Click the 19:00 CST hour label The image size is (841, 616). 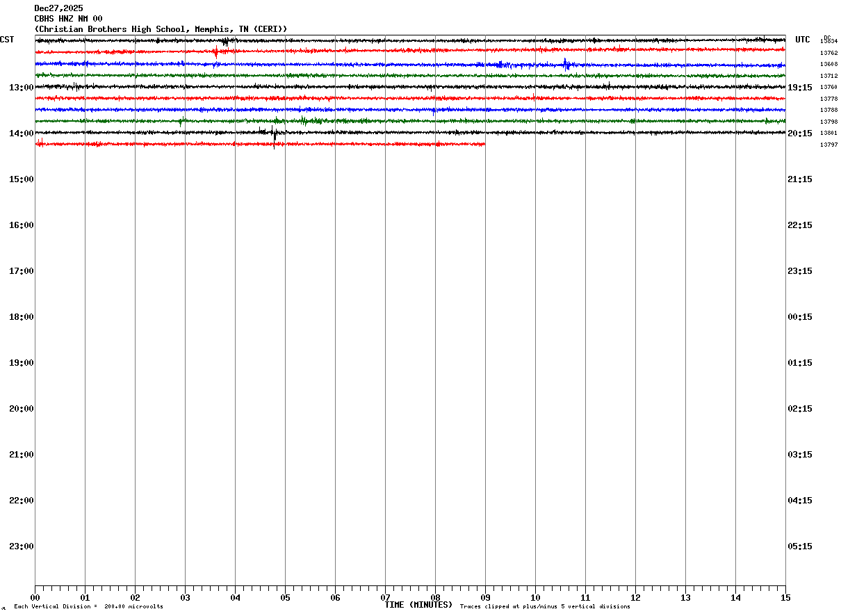point(21,362)
